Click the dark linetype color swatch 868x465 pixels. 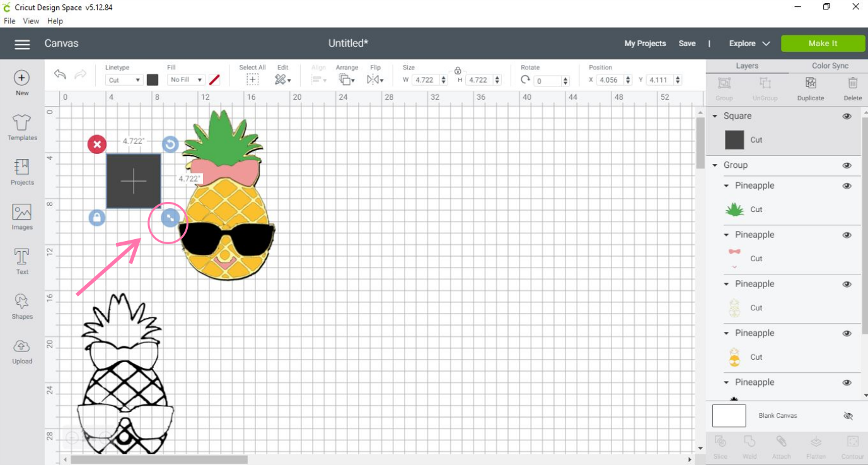pos(153,80)
